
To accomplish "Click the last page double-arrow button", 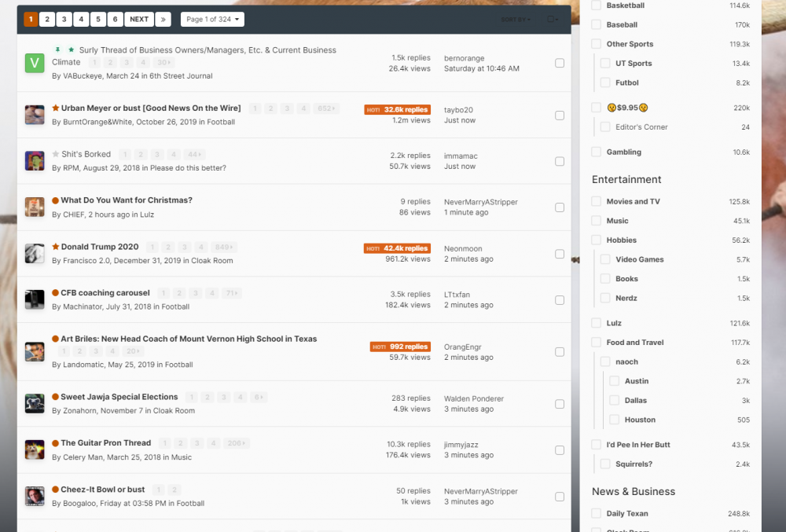I will pos(163,19).
